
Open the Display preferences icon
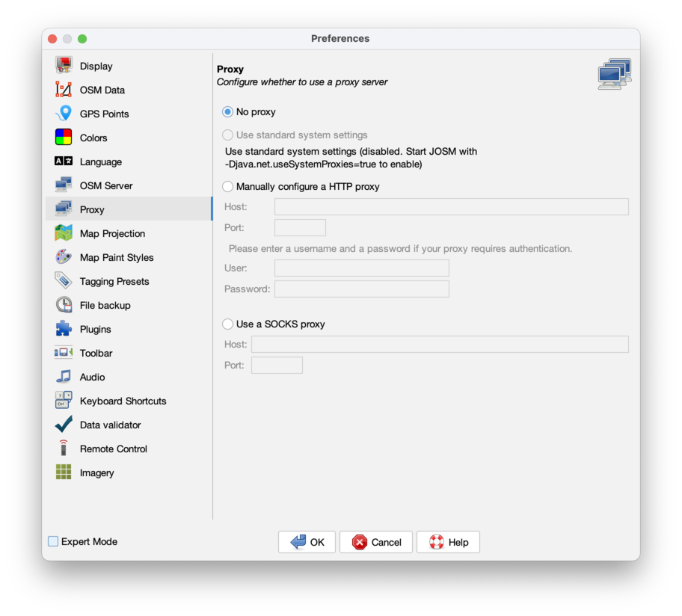click(x=63, y=66)
